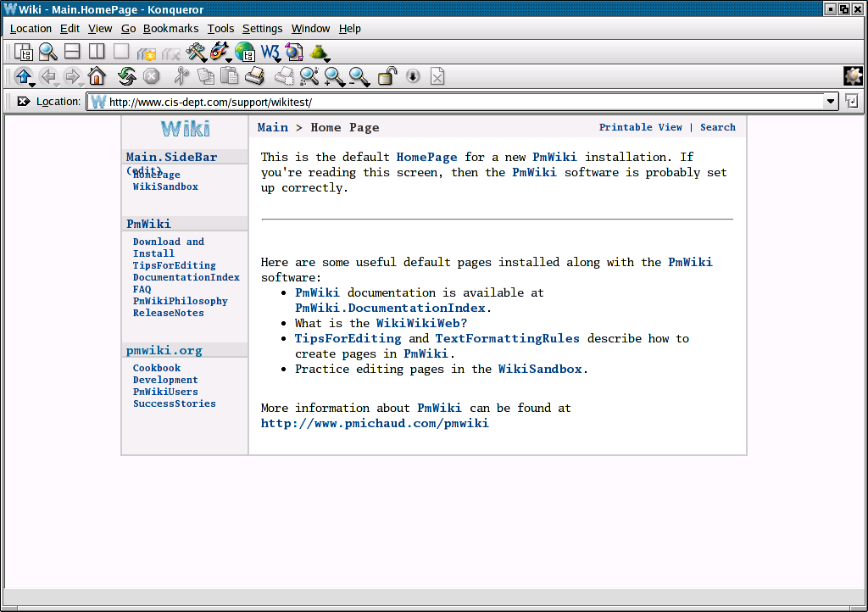Open PmWikiPhilosophy sidebar link
Image resolution: width=868 pixels, height=612 pixels.
[180, 301]
